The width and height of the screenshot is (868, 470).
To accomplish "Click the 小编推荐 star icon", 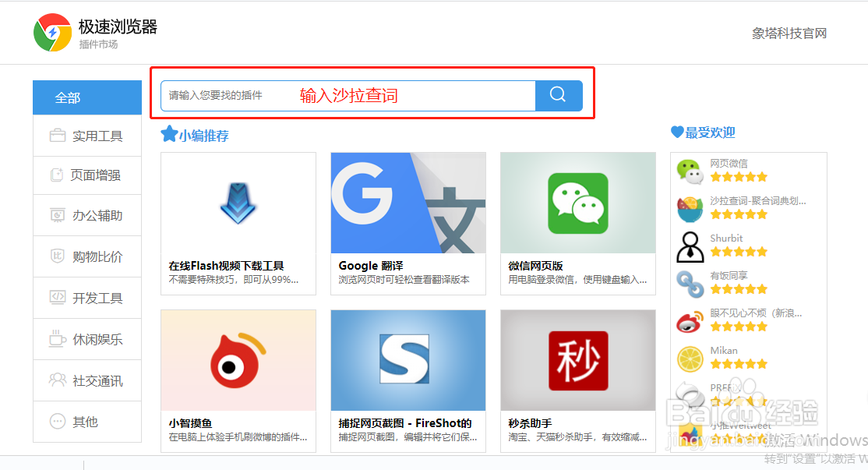I will [x=169, y=134].
